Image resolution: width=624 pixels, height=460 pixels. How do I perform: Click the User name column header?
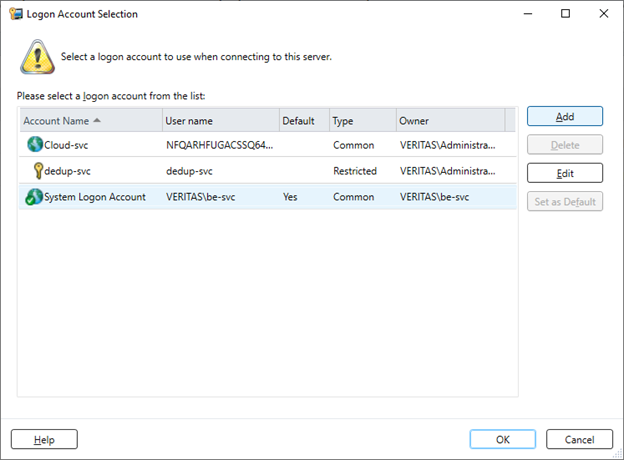coord(221,121)
